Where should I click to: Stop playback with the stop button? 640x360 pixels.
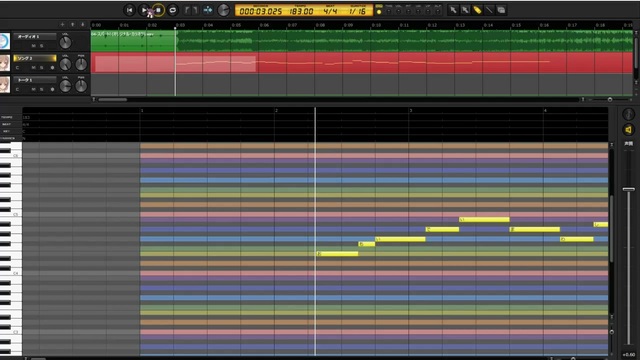pyautogui.click(x=158, y=10)
